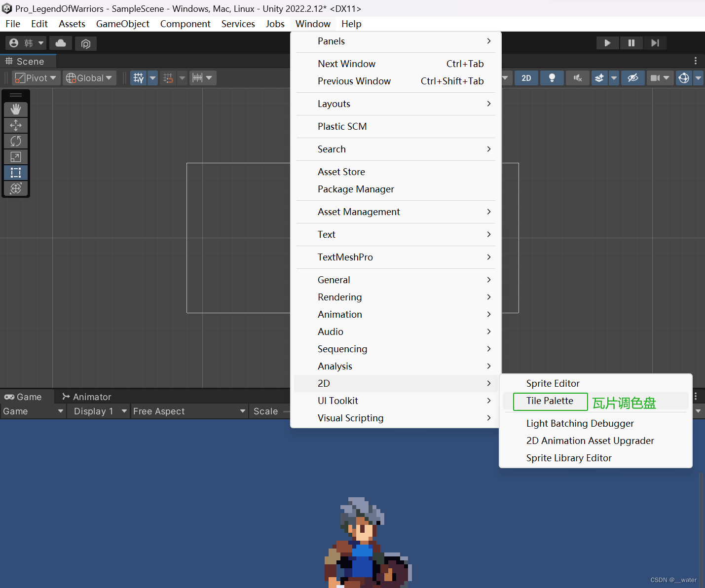Click the Pause button
705x588 pixels.
click(x=631, y=43)
